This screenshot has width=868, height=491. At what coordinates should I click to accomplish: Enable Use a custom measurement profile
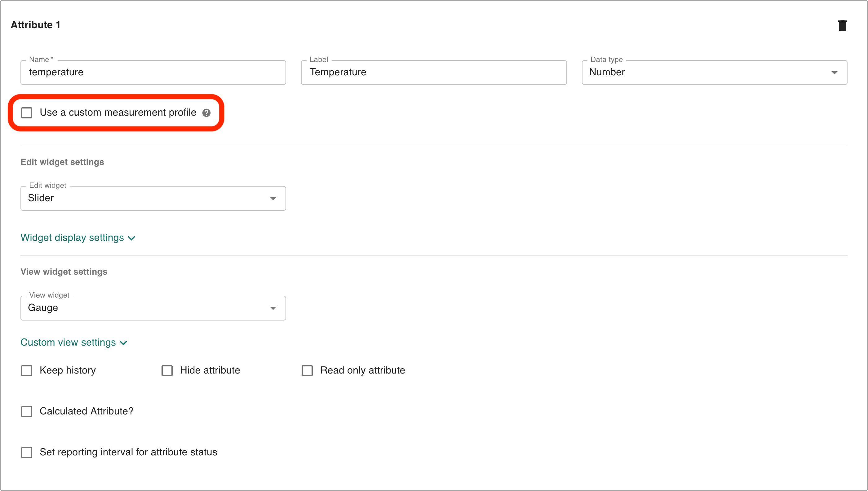(x=27, y=113)
